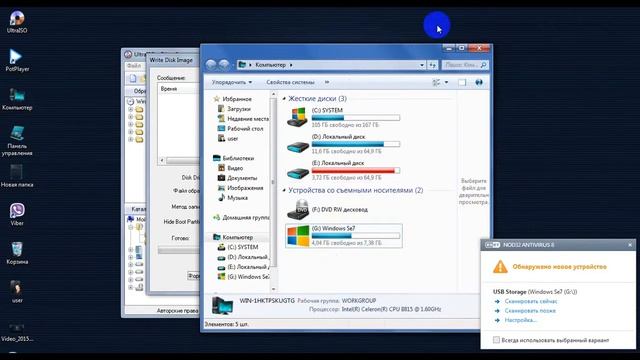Show more toolbar commands chevron
This screenshot has width=640, height=360.
coord(327,82)
